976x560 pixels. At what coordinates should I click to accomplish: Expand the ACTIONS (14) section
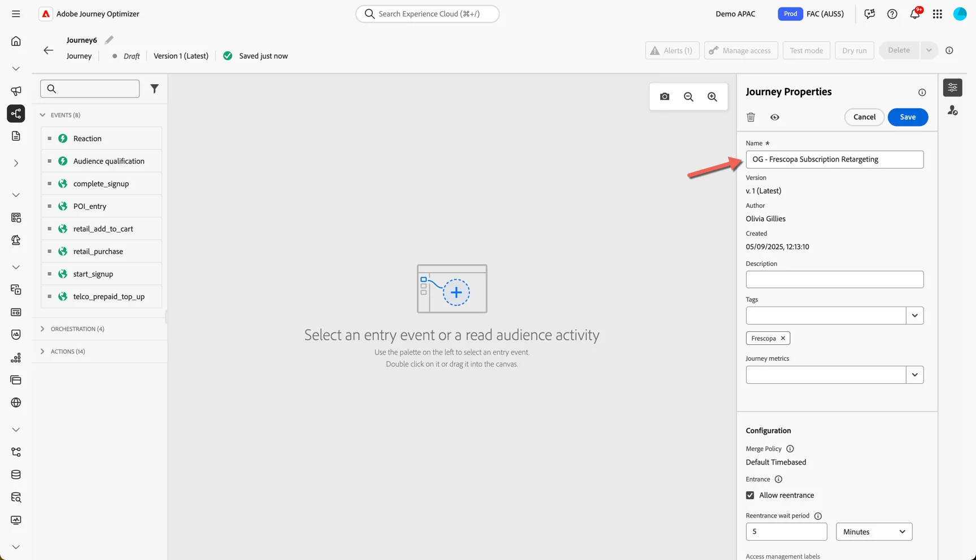pos(42,351)
